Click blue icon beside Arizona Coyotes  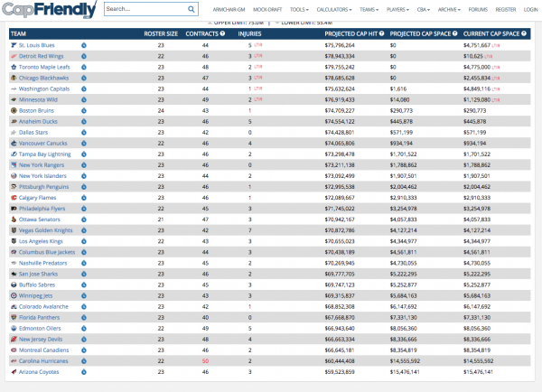click(x=84, y=369)
